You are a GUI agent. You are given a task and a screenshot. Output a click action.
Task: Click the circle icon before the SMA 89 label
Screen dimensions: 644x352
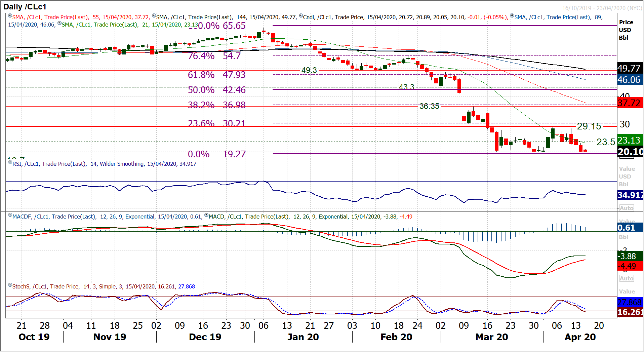512,16
